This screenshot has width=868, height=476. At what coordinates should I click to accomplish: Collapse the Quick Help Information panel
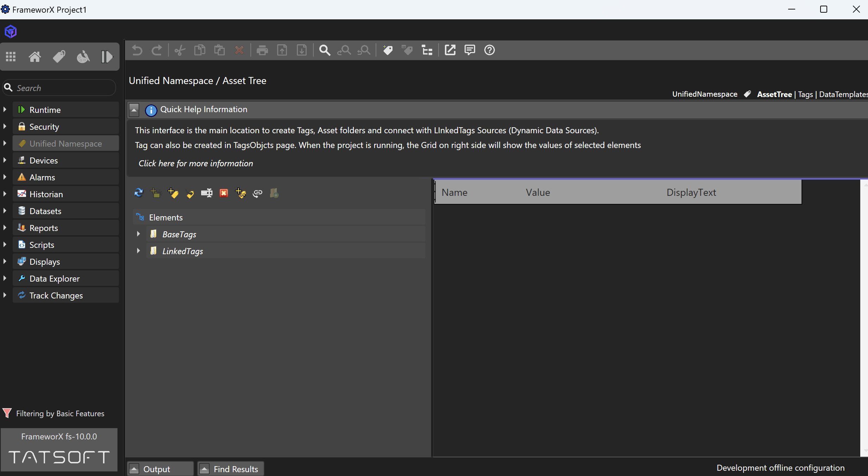(x=134, y=110)
